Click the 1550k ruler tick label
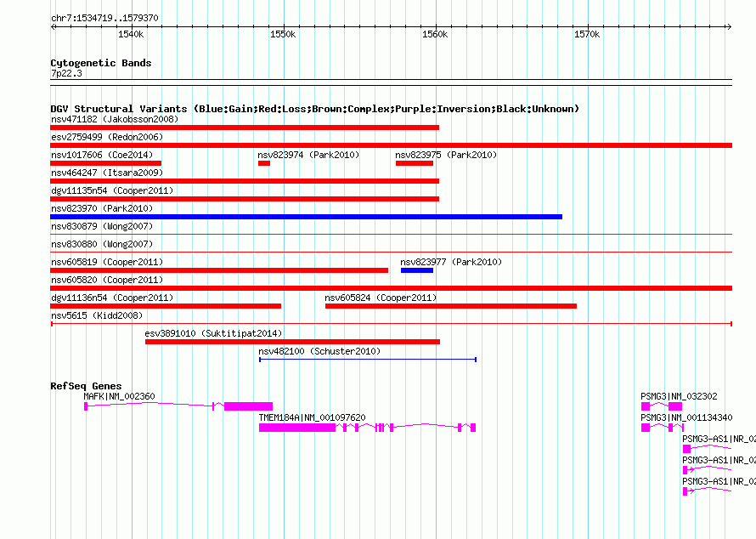Viewport: 756px width, 539px height. pos(283,34)
